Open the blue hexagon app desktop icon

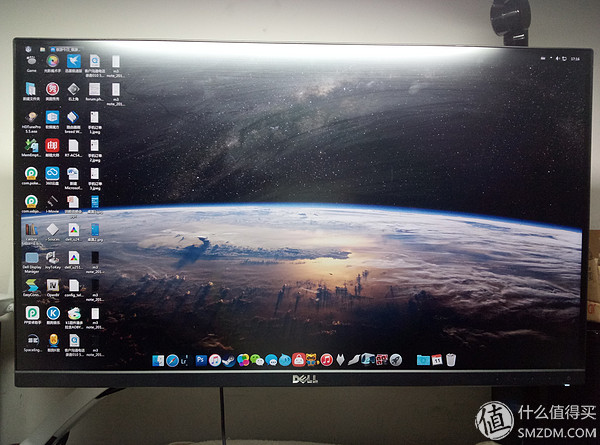(52, 120)
